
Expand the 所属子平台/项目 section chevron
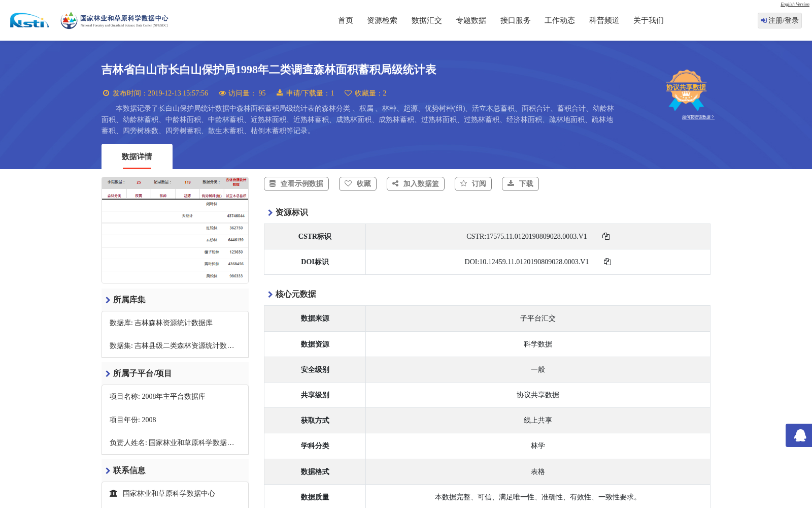[108, 374]
